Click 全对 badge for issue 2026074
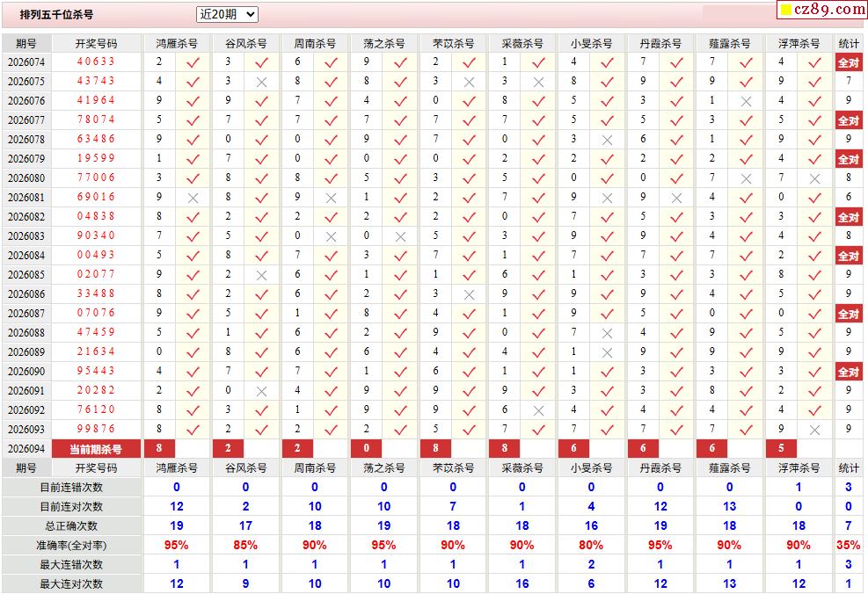The width and height of the screenshot is (868, 594). click(x=848, y=62)
